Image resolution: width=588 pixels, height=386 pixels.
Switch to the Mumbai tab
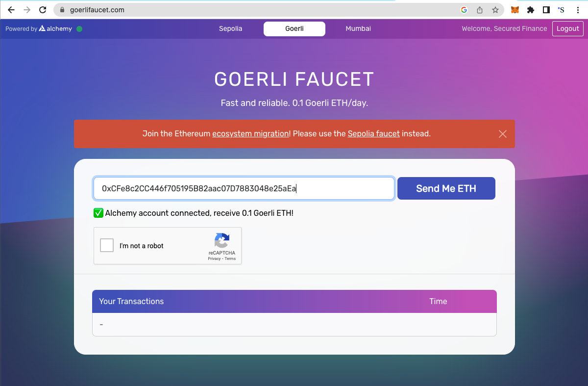(x=358, y=29)
